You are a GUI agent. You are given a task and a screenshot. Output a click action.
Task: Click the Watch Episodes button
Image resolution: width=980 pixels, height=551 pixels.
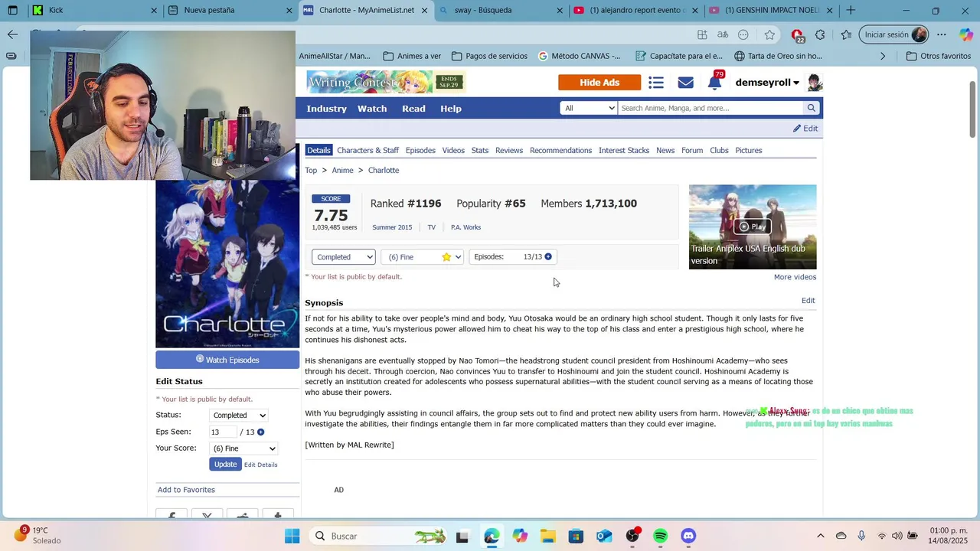(x=227, y=360)
